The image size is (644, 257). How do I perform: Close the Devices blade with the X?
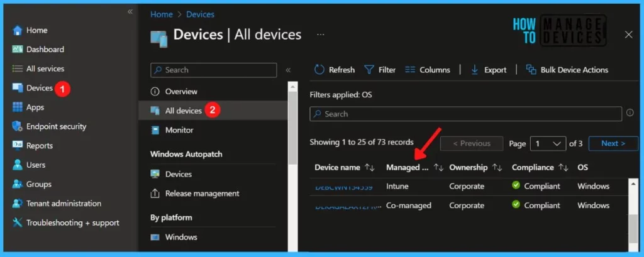point(628,35)
